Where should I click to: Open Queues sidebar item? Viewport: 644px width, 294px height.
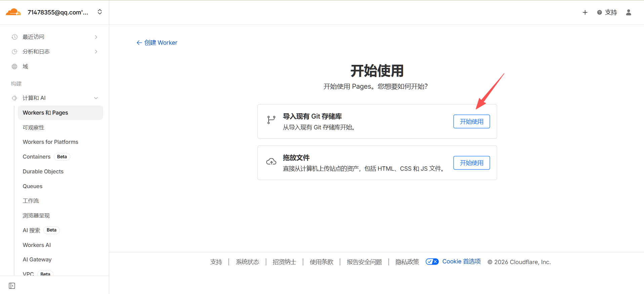point(33,186)
